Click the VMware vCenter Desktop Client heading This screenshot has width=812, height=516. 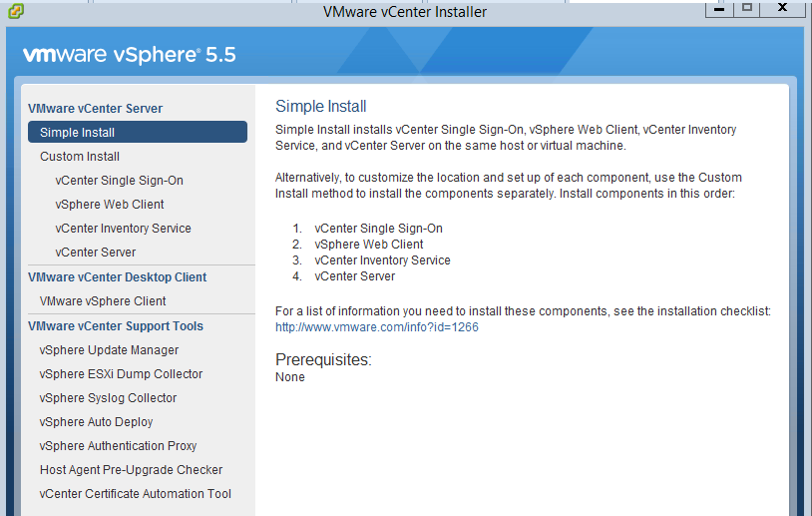[x=117, y=277]
